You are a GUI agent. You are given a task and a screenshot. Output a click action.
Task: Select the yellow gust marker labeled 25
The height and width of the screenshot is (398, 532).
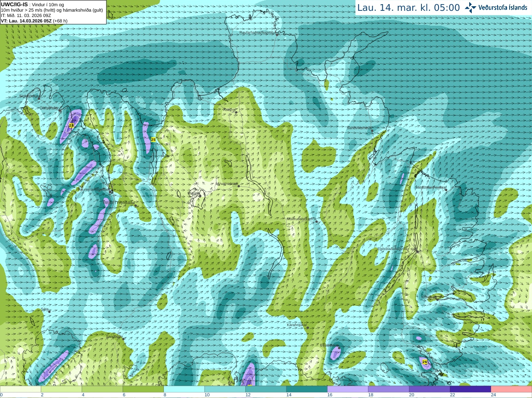(x=153, y=140)
